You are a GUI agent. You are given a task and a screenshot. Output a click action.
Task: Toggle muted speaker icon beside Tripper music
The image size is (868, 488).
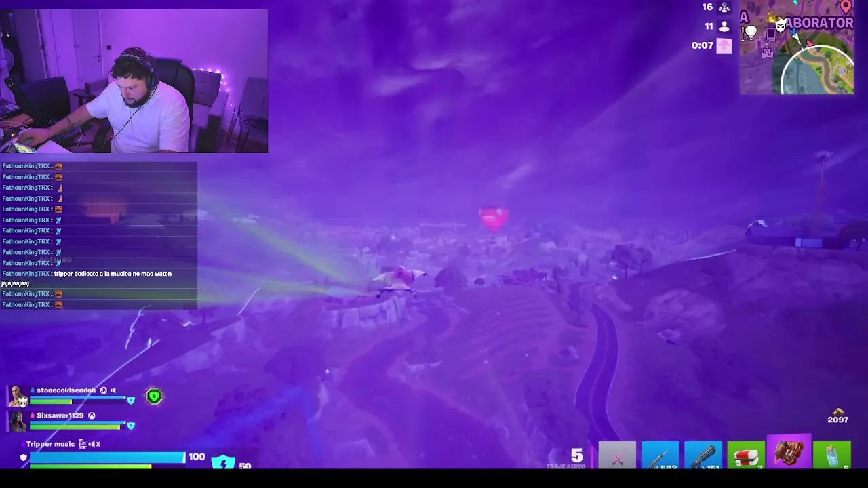pyautogui.click(x=94, y=444)
